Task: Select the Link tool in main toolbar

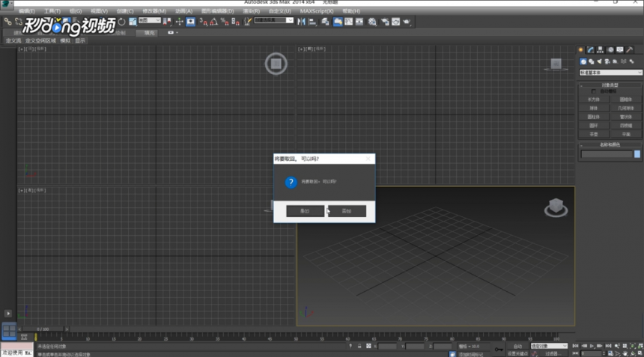Action: (7, 22)
